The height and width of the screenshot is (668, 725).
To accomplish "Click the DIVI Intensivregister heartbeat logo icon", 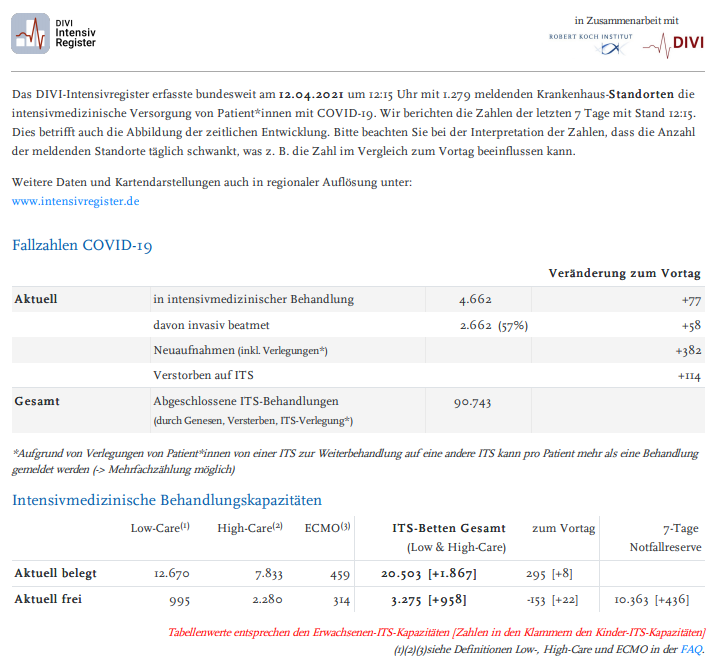I will pyautogui.click(x=30, y=33).
